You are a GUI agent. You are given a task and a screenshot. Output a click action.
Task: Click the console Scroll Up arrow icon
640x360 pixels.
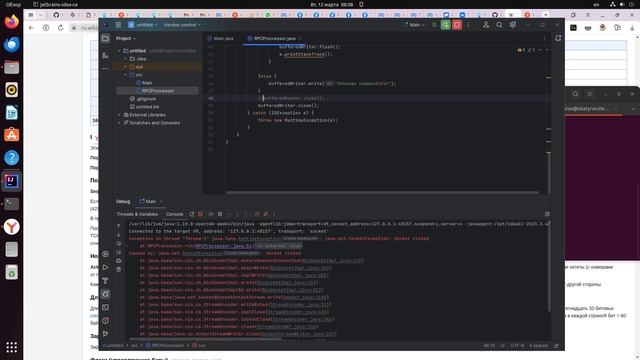[x=119, y=226]
